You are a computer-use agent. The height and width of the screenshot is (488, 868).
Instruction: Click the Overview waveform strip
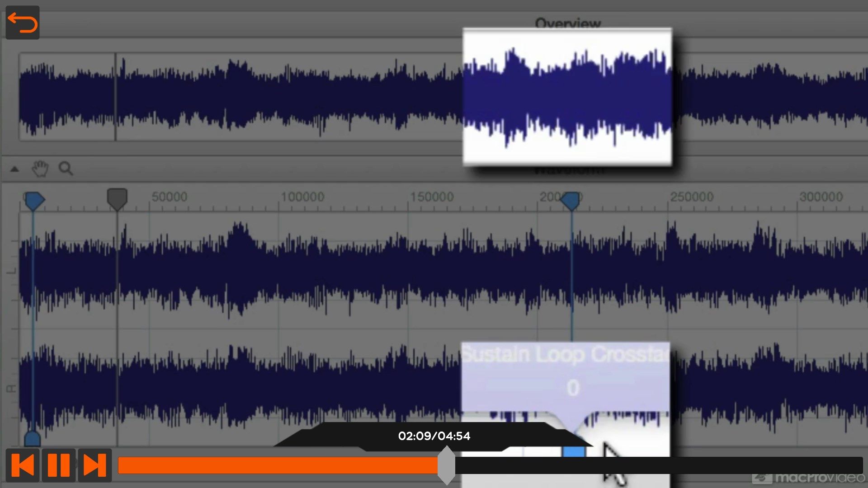tap(443, 97)
